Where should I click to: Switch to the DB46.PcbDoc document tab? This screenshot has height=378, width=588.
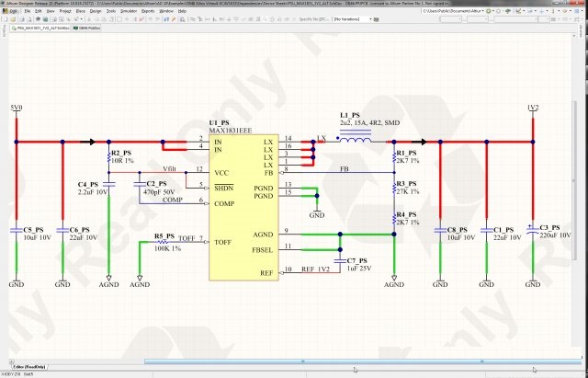pos(86,29)
